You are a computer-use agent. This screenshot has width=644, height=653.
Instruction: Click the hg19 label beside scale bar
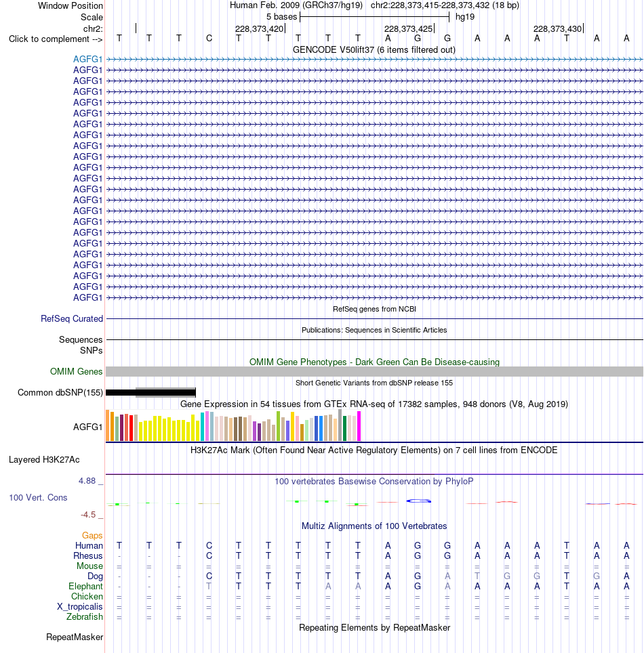coord(465,17)
